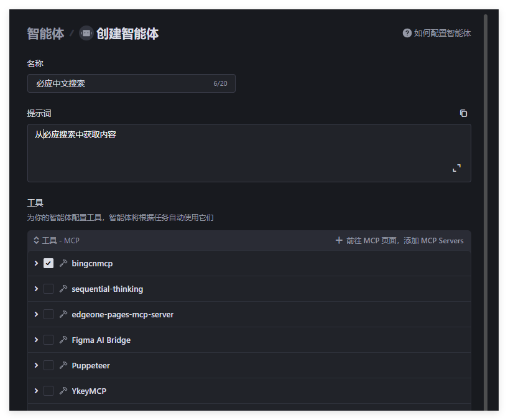Viewport: 508px width, 420px height.
Task: Click the tool icon beside bingcnmcp
Action: (63, 264)
